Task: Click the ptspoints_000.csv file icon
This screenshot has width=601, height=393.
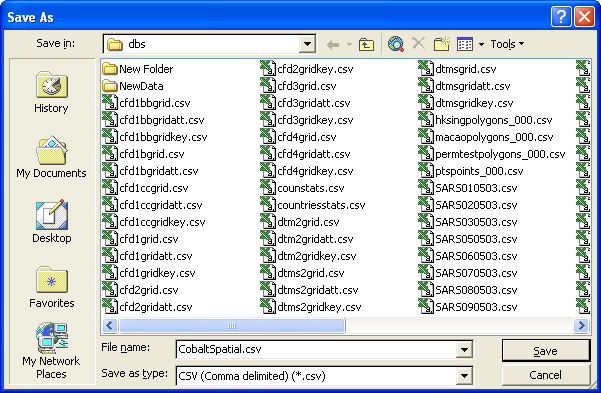Action: point(425,171)
